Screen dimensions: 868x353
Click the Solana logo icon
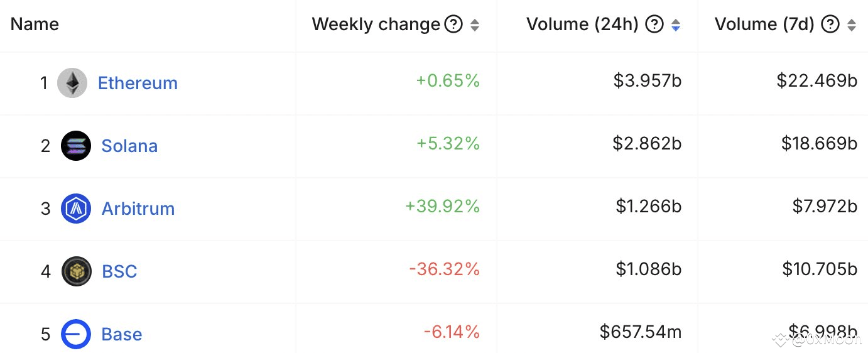76,146
